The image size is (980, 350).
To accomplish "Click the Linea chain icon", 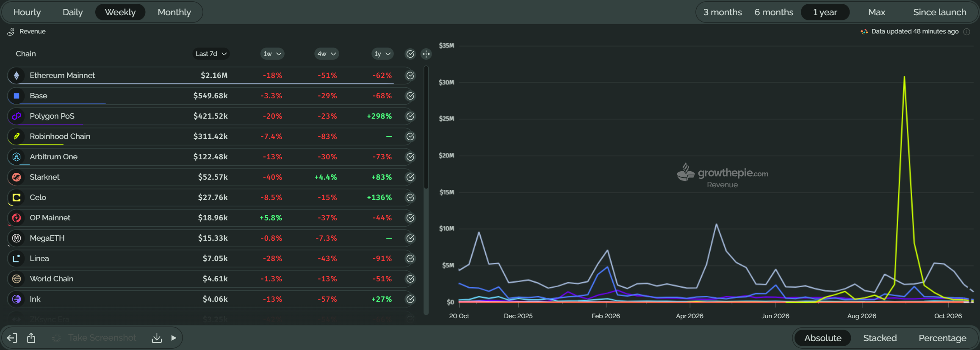I will (x=17, y=258).
